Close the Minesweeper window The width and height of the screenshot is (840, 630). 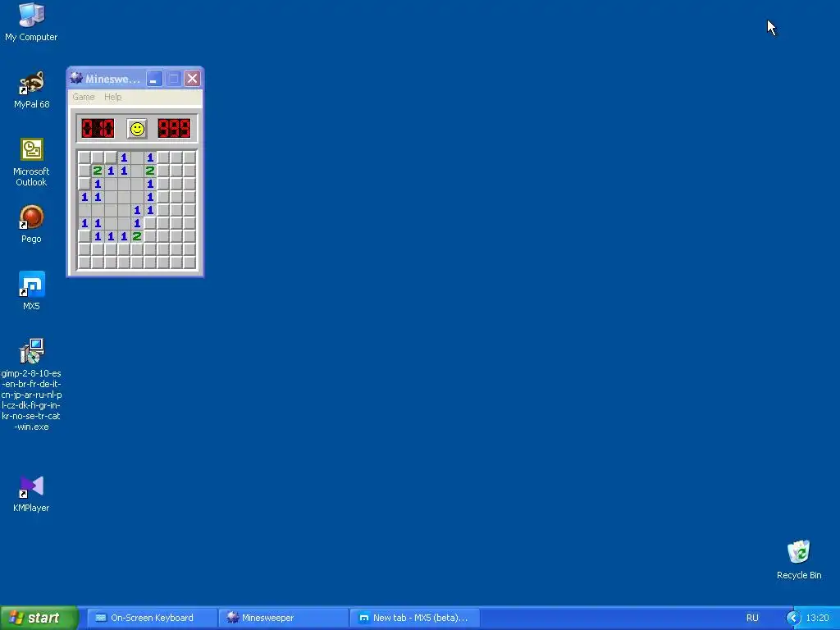coord(192,79)
